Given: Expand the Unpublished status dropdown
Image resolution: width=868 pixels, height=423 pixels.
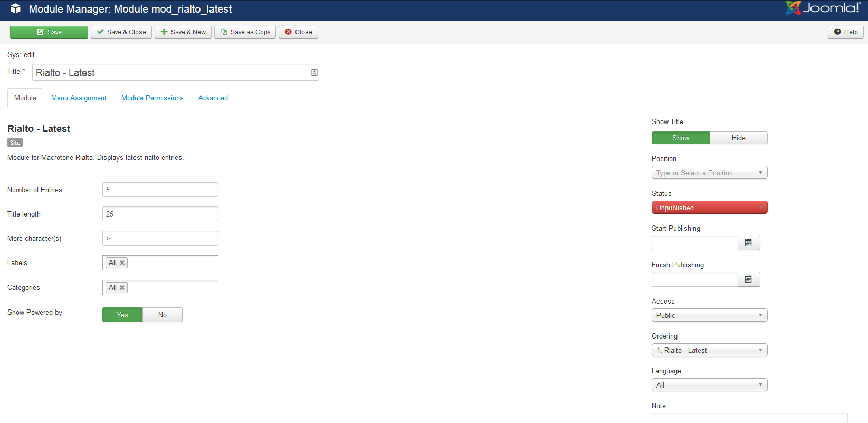Looking at the screenshot, I should [709, 208].
